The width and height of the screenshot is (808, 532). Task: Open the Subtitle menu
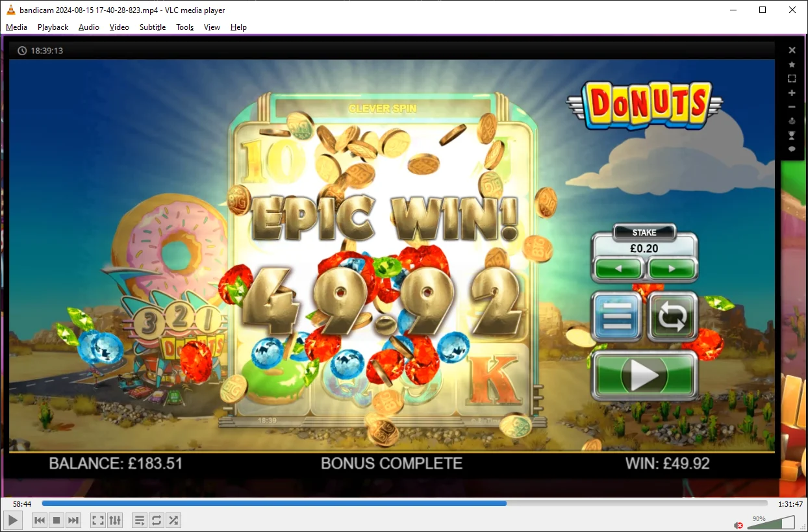tap(153, 27)
